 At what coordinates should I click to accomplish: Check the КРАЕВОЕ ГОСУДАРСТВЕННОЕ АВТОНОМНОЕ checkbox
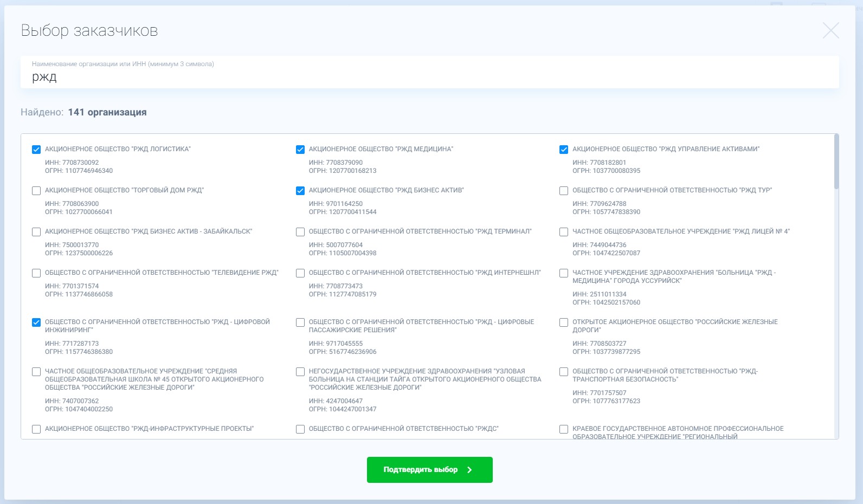[x=564, y=429]
